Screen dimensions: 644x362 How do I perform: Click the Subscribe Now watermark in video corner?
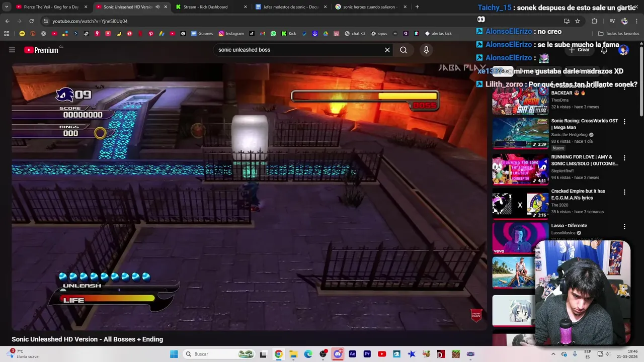pyautogui.click(x=476, y=315)
